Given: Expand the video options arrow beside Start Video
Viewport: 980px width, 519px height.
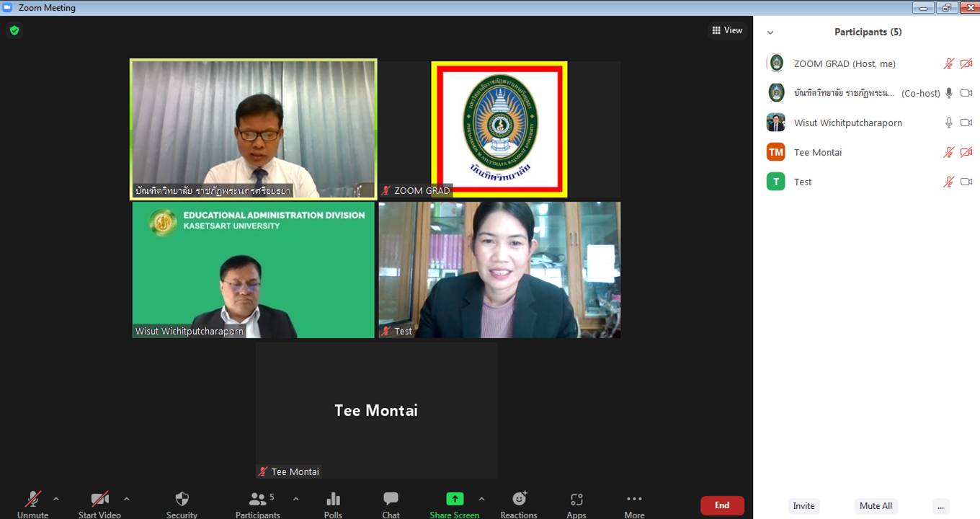Looking at the screenshot, I should (x=127, y=499).
